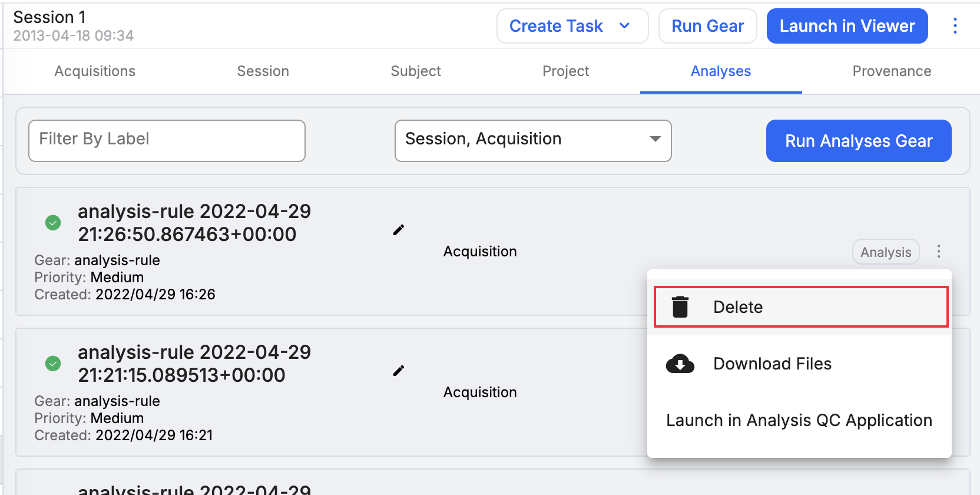Click analysis-rule 2022-04-29 21:21:15.089513+00:00 title

(194, 364)
